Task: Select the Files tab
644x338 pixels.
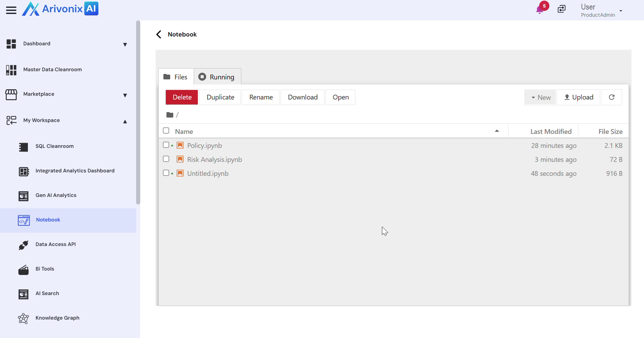Action: pyautogui.click(x=176, y=77)
